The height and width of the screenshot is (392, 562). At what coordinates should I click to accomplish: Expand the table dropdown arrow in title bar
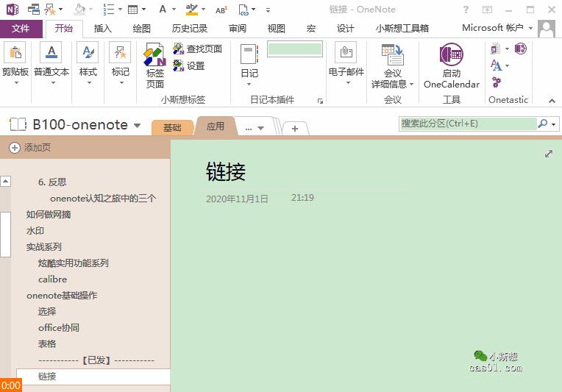point(143,10)
